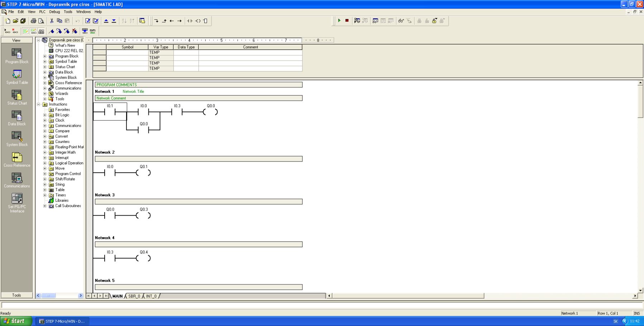Expand the Timers instruction folder
Screen dimensions: 644x326
point(45,195)
